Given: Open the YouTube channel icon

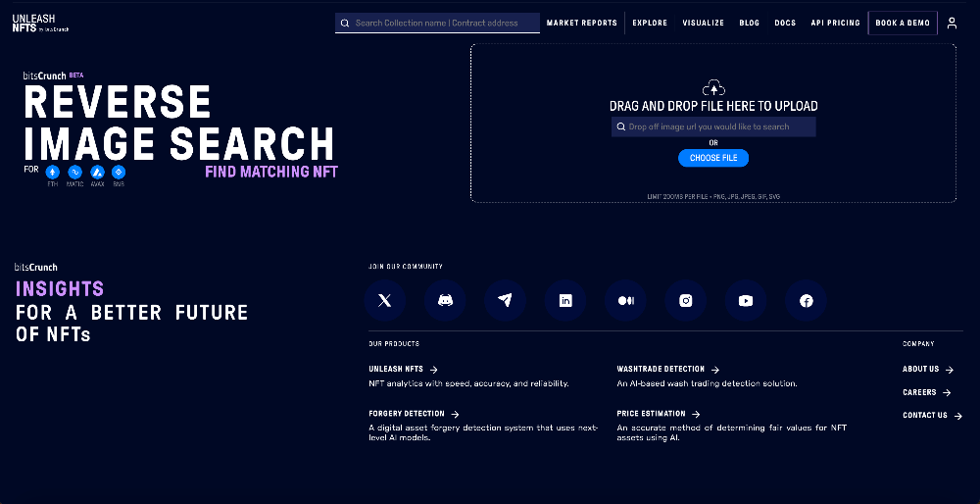Looking at the screenshot, I should (746, 301).
